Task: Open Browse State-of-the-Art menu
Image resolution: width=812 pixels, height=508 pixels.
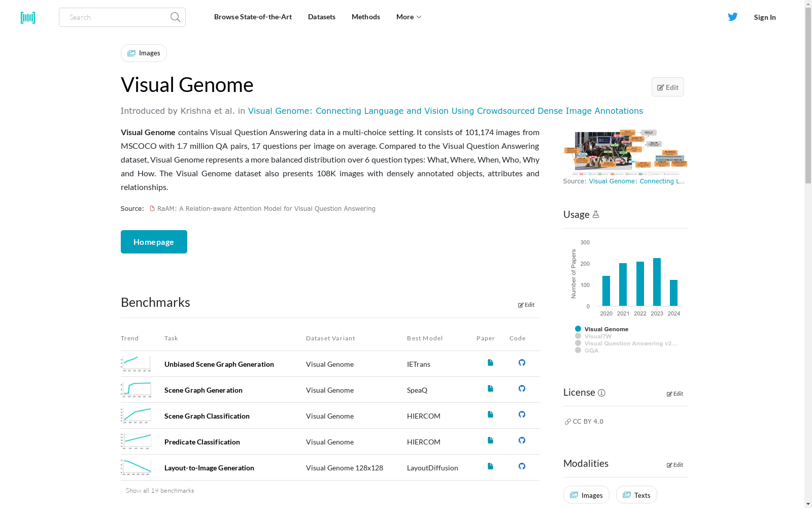Action: coord(253,17)
